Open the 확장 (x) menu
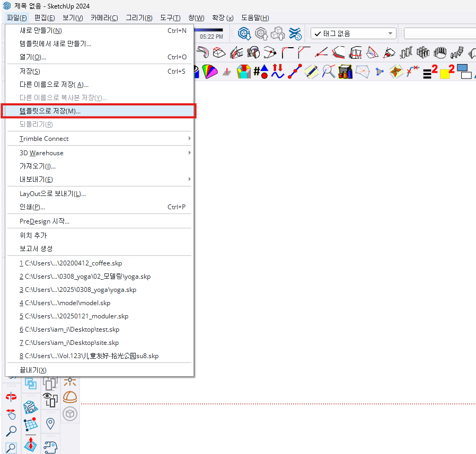This screenshot has width=476, height=454. pos(223,17)
